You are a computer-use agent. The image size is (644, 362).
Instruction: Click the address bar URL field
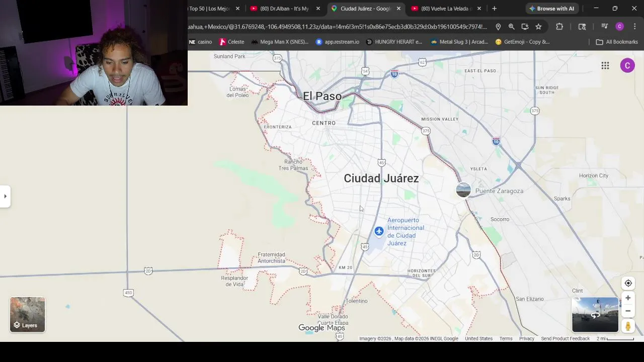click(x=337, y=27)
